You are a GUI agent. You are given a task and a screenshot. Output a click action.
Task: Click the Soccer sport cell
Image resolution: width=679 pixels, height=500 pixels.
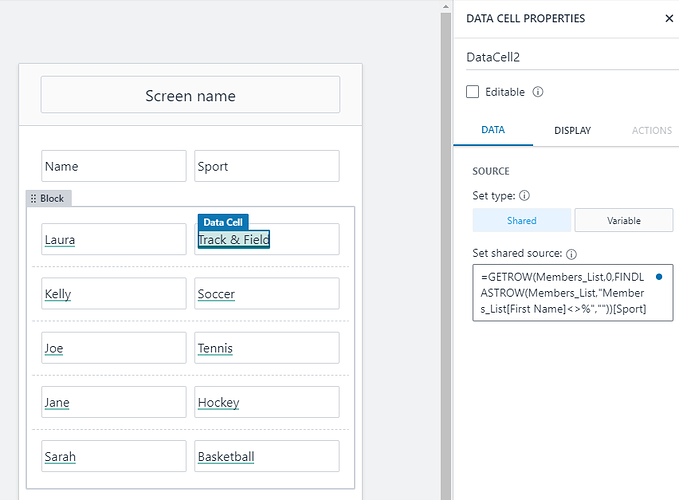tap(266, 294)
